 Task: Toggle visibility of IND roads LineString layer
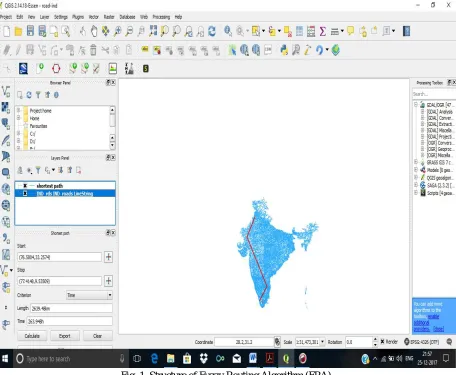(25, 193)
